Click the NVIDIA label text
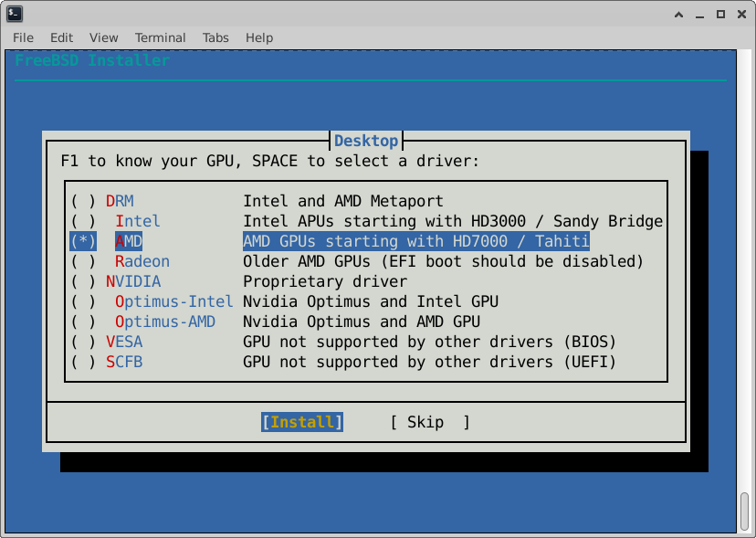Screen dimensions: 756x538 [x=133, y=281]
